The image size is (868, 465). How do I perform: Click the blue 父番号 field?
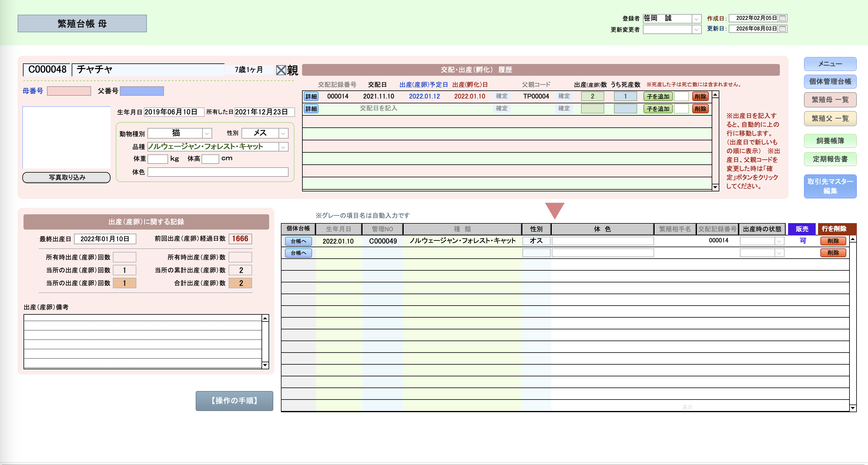click(x=142, y=91)
